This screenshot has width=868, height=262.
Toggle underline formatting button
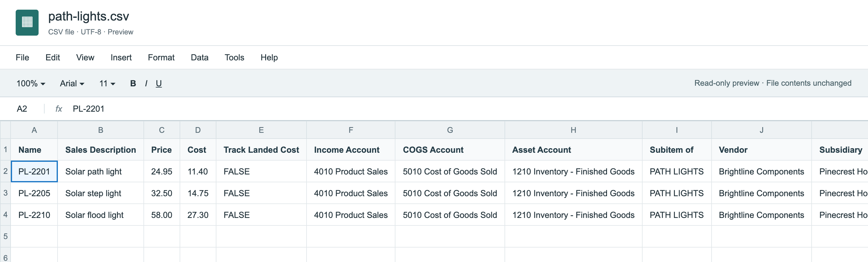pos(159,83)
